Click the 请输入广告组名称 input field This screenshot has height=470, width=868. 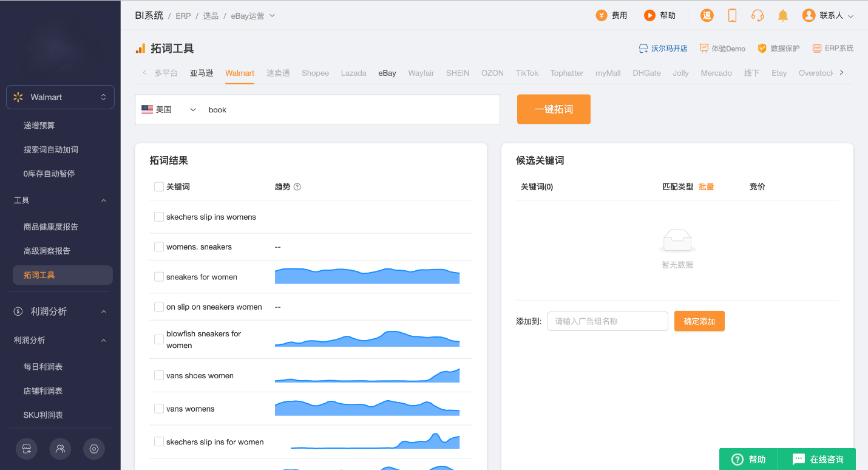pos(607,321)
